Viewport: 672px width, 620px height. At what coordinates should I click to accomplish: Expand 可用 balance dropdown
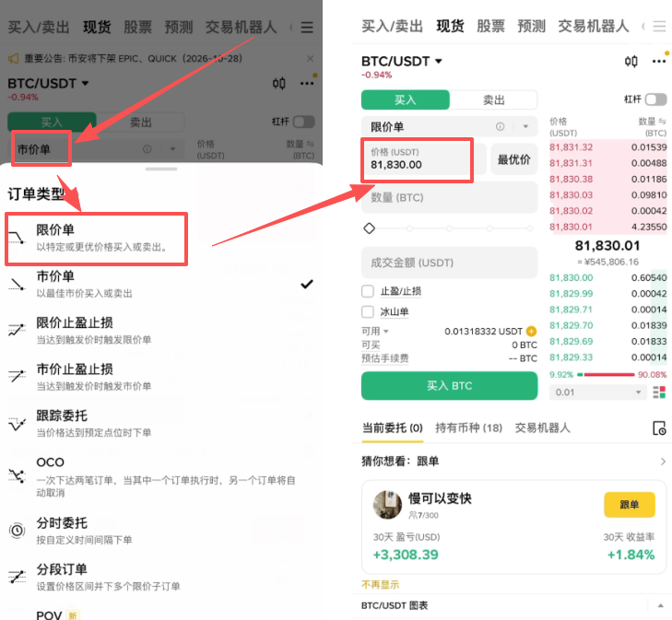[375, 331]
